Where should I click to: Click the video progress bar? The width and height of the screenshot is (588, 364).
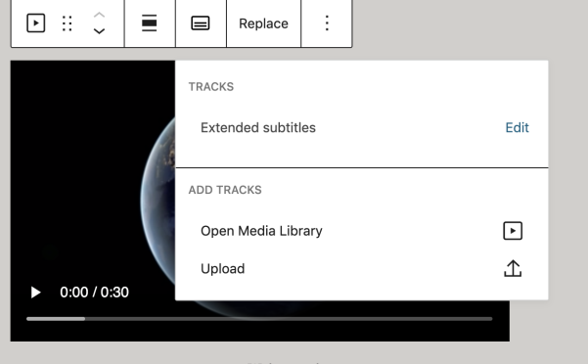click(x=259, y=319)
